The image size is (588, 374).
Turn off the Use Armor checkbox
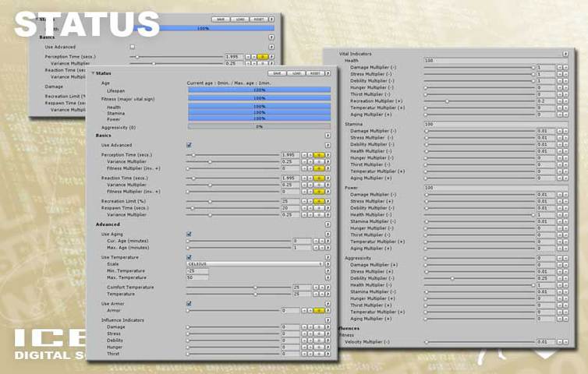pyautogui.click(x=189, y=303)
